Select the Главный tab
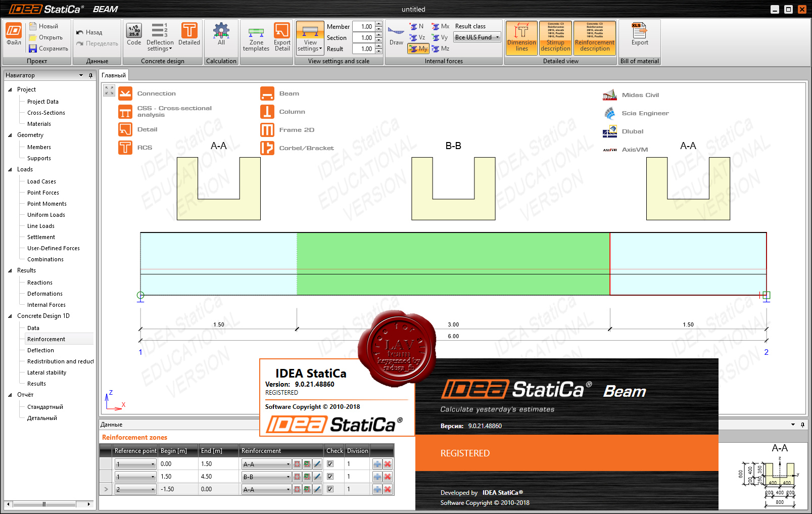 [x=114, y=75]
